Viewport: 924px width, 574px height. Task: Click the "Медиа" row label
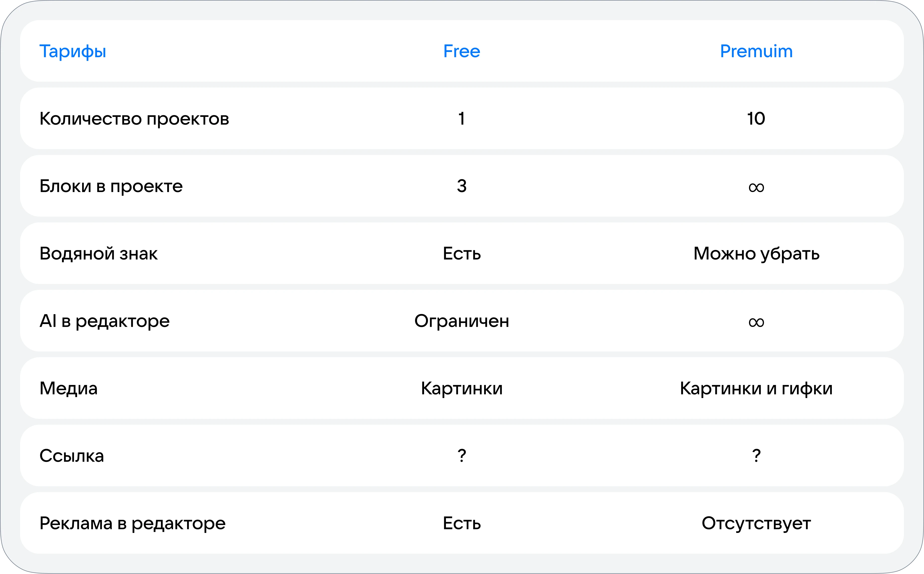click(x=68, y=388)
